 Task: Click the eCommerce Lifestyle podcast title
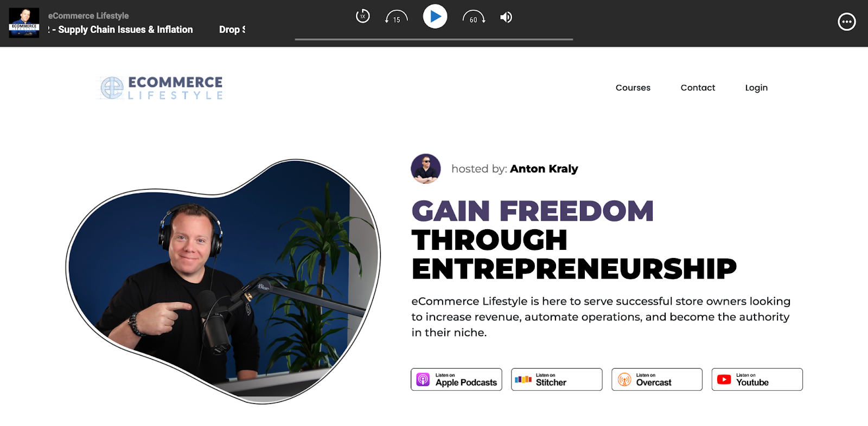coord(88,16)
